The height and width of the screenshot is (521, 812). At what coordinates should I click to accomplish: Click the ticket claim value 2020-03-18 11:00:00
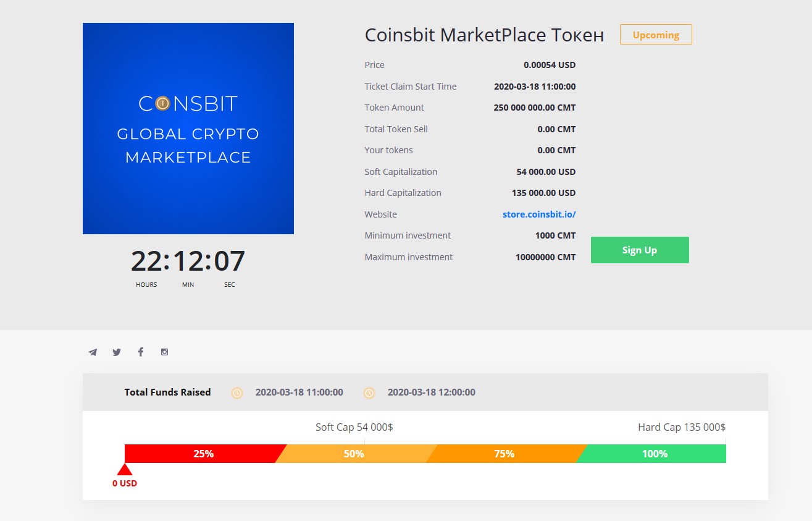535,87
